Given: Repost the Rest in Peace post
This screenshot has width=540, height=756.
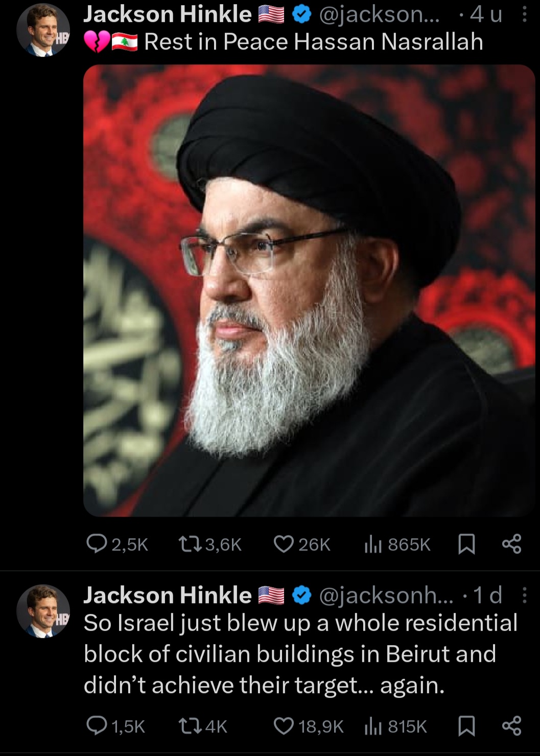Looking at the screenshot, I should pos(208,544).
